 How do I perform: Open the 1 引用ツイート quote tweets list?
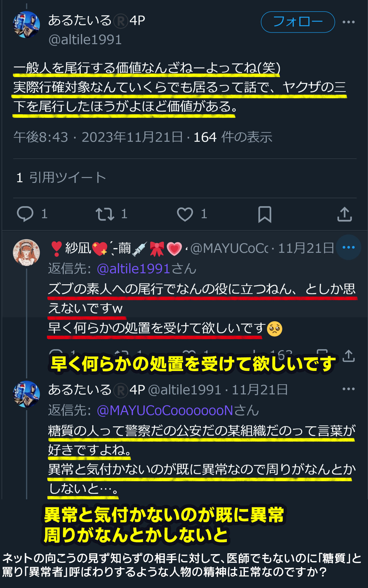coord(61,177)
